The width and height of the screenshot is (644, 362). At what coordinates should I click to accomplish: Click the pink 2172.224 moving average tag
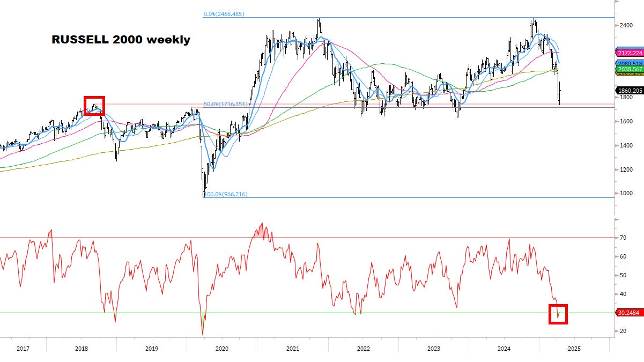click(629, 53)
